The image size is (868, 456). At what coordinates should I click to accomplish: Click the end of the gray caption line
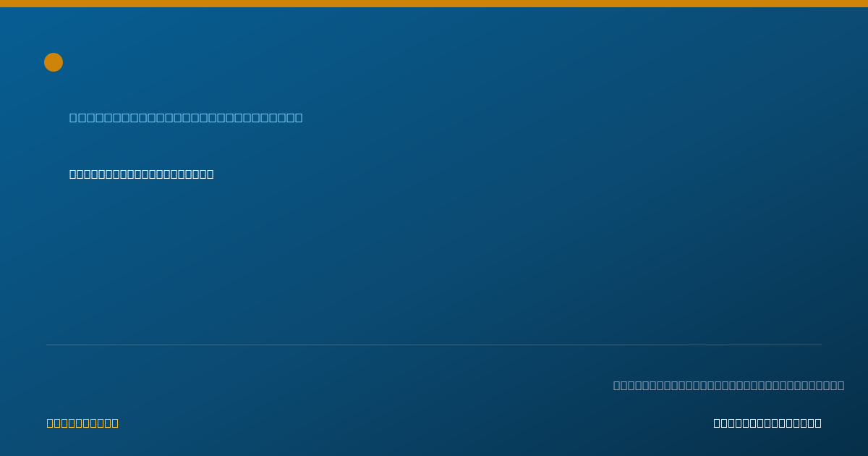[x=841, y=385]
